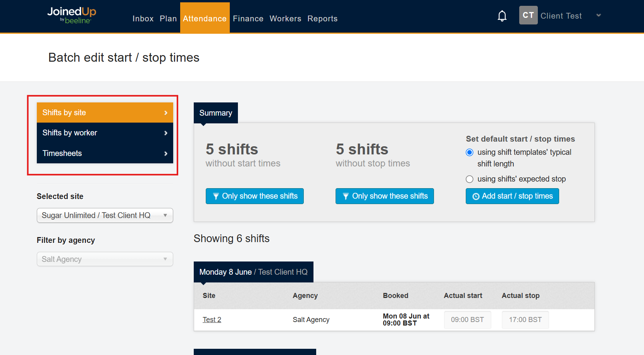Choose using shifts' expected stop option
The height and width of the screenshot is (355, 644).
point(470,179)
